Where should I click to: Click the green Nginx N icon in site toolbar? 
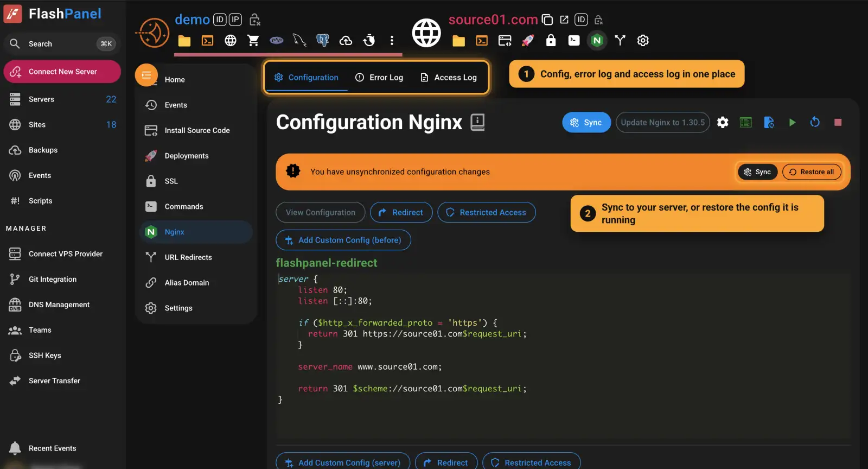[597, 41]
